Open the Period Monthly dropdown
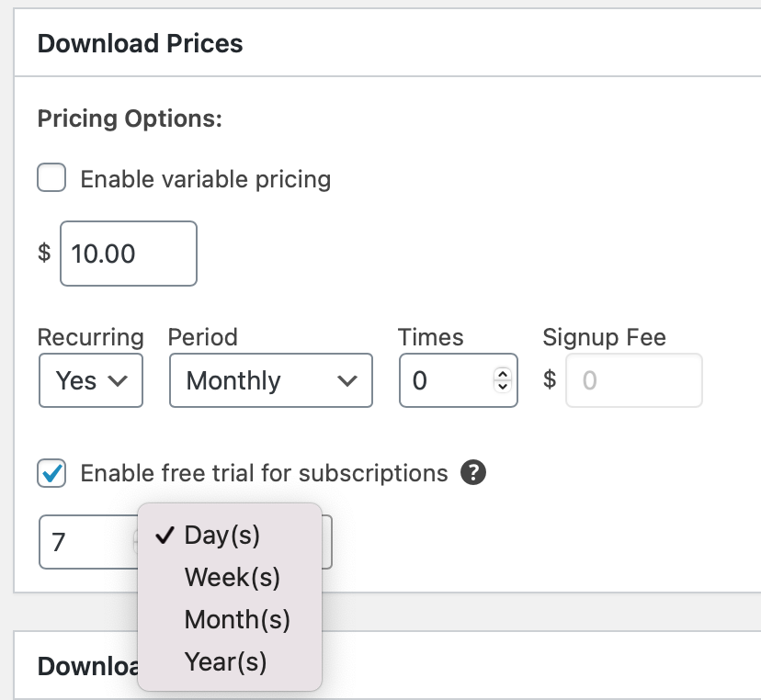 coord(271,380)
